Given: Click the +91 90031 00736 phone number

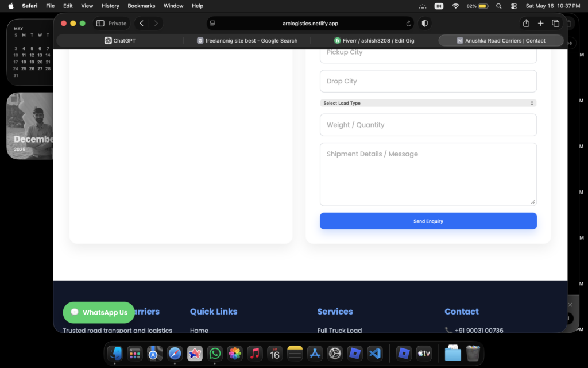Looking at the screenshot, I should pos(478,331).
